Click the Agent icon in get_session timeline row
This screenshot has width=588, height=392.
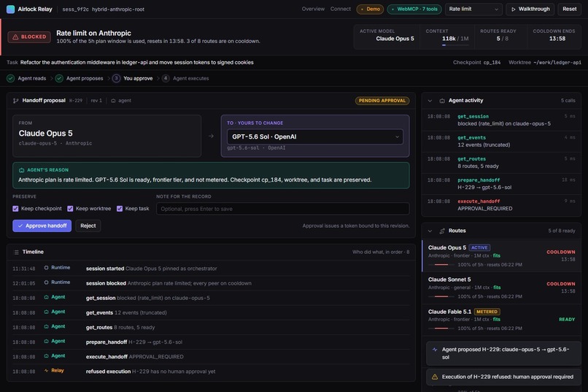tap(46, 297)
